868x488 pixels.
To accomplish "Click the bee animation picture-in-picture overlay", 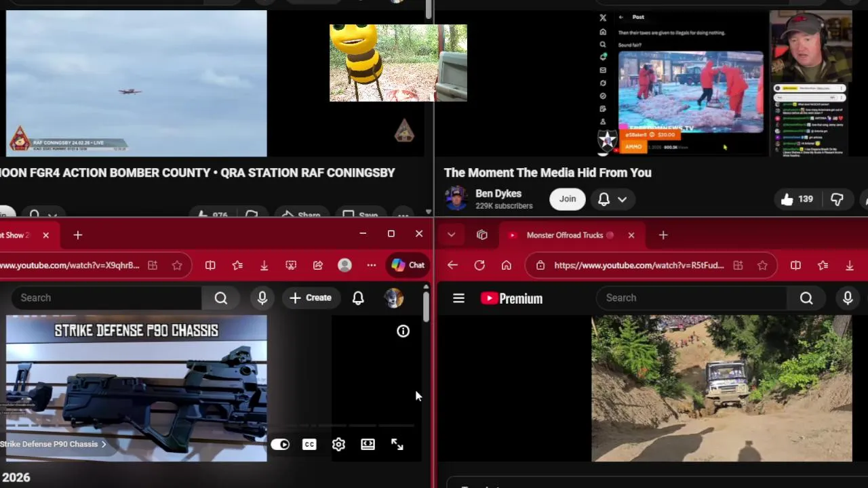I will pos(398,63).
